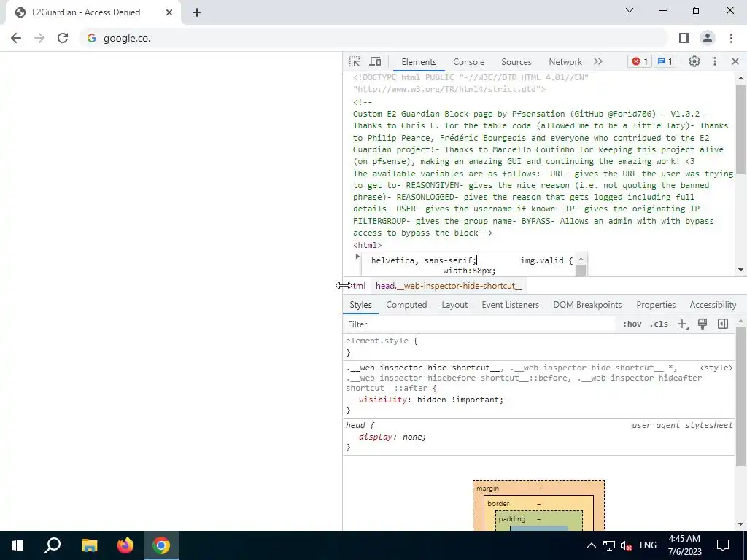This screenshot has height=560, width=747.
Task: Open a new tab with plus icon
Action: (197, 12)
